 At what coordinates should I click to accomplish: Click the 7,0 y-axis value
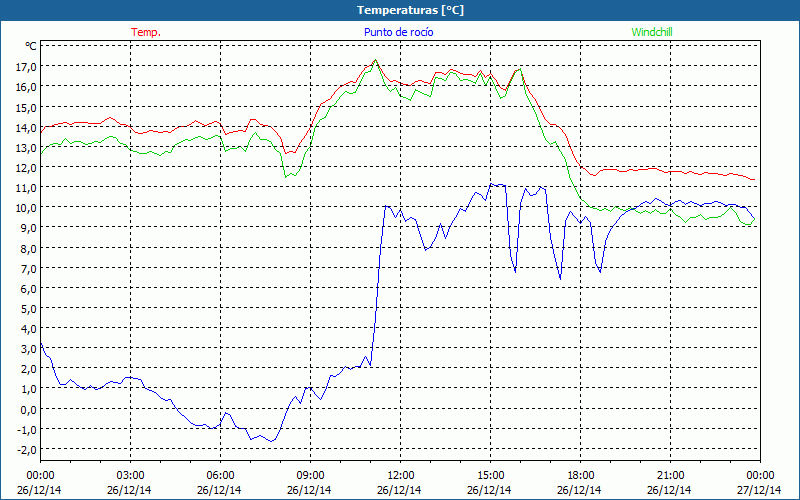[29, 268]
